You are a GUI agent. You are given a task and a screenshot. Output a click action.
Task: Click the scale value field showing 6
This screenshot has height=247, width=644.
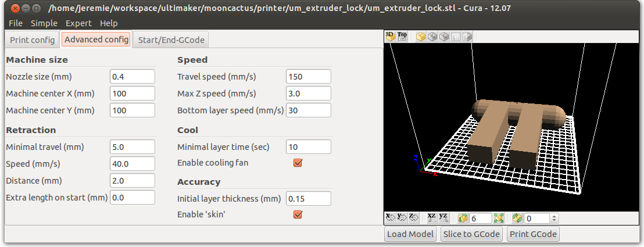pos(481,218)
